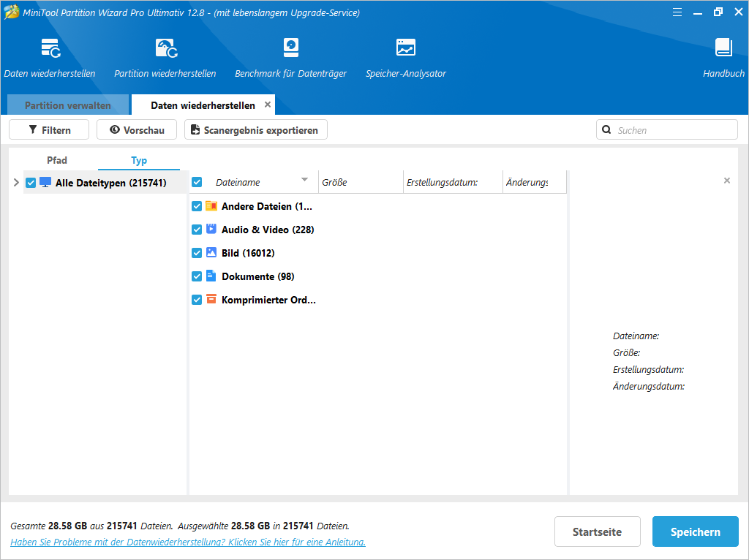Switch to the Pfad tab
The image size is (749, 560).
57,159
